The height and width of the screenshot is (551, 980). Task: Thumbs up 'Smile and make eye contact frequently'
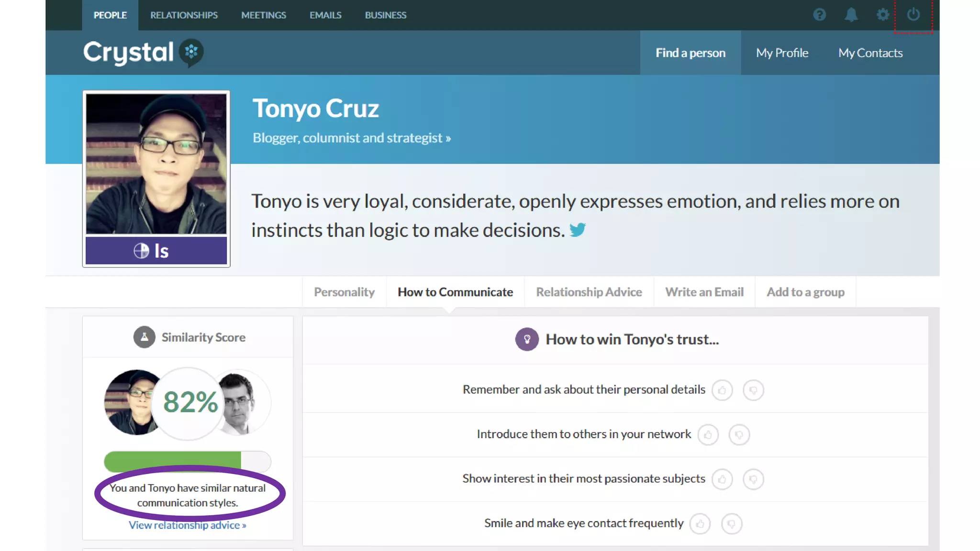[x=700, y=524]
